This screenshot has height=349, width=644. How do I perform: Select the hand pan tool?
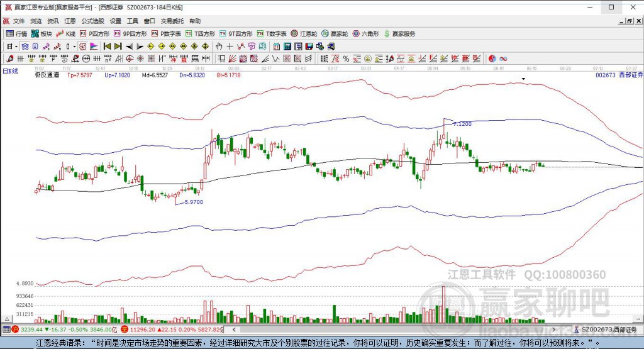click(x=219, y=47)
